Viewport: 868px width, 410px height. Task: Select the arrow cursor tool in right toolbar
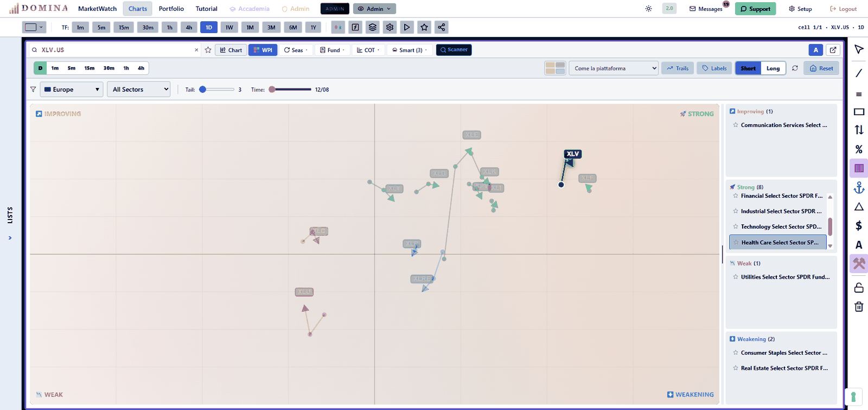click(x=859, y=49)
